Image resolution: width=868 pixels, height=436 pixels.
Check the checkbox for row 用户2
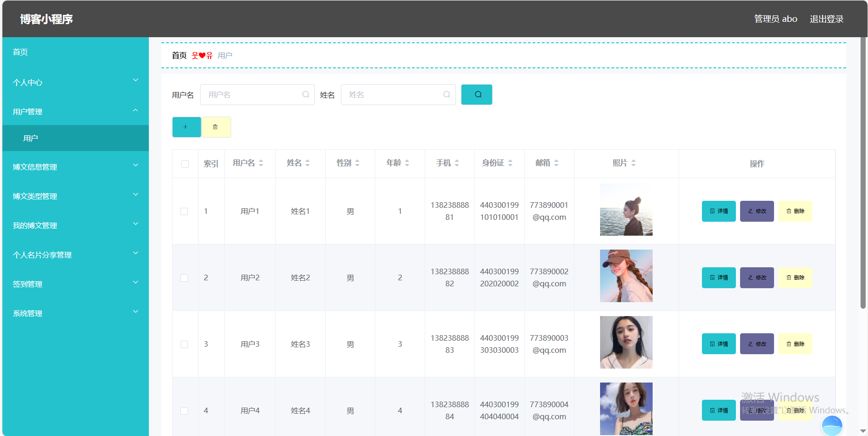pyautogui.click(x=184, y=278)
